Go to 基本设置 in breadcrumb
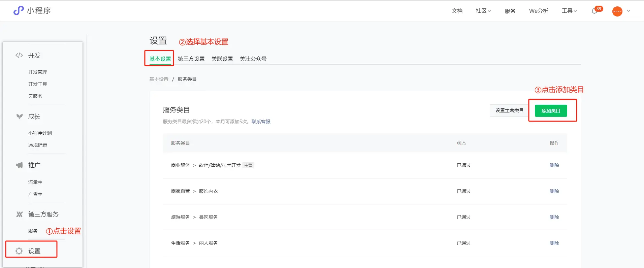The width and height of the screenshot is (644, 268). pos(159,79)
